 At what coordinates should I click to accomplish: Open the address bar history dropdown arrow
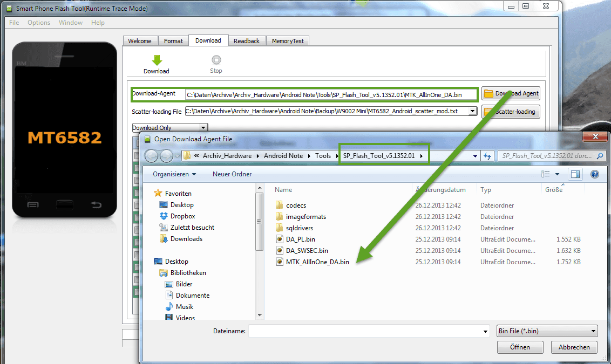pos(475,156)
